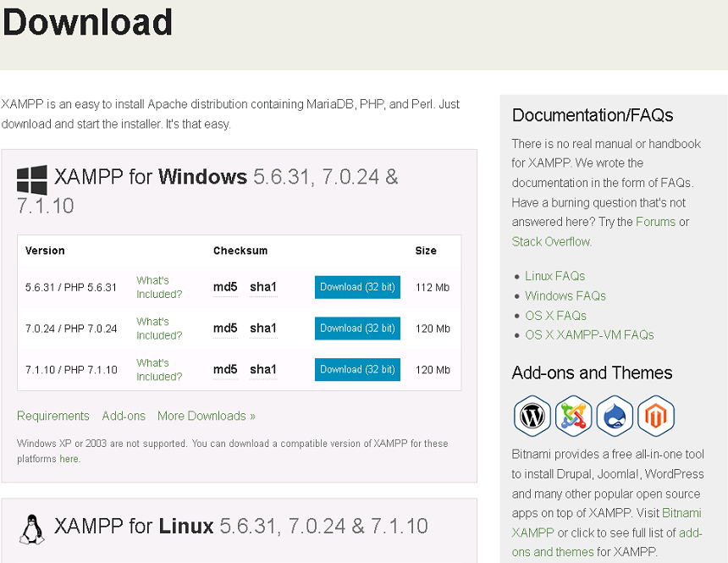The height and width of the screenshot is (563, 728).
Task: Open What's Included for 7.1.10
Action: tap(159, 370)
